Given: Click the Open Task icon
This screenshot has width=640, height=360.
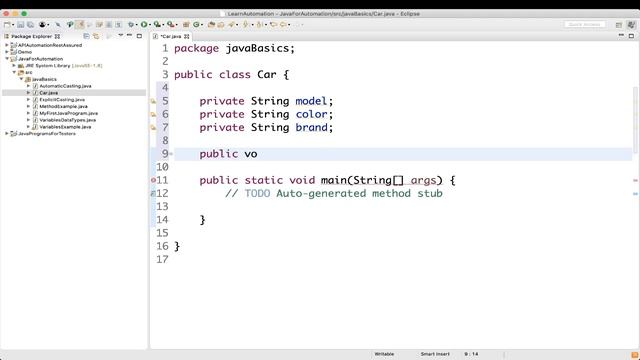Looking at the screenshot, I should [221, 25].
